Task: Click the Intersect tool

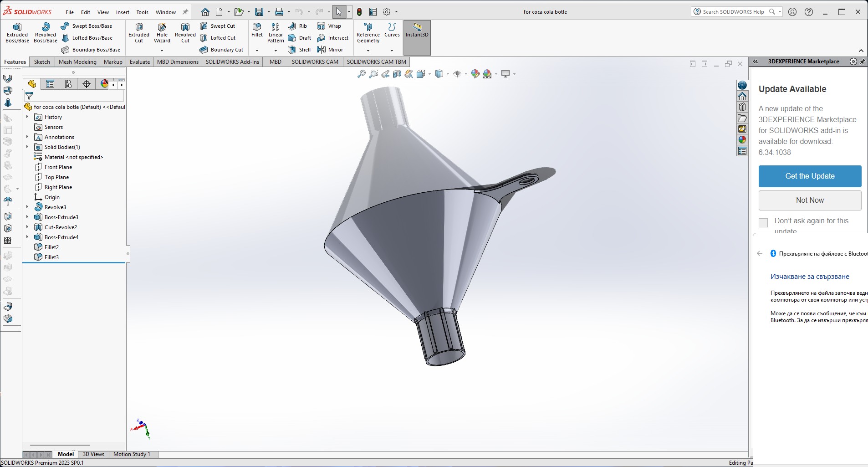Action: click(x=332, y=38)
